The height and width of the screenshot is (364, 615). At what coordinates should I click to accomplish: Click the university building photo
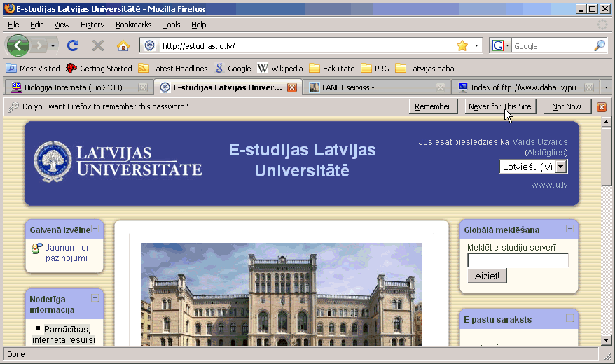pyautogui.click(x=281, y=294)
